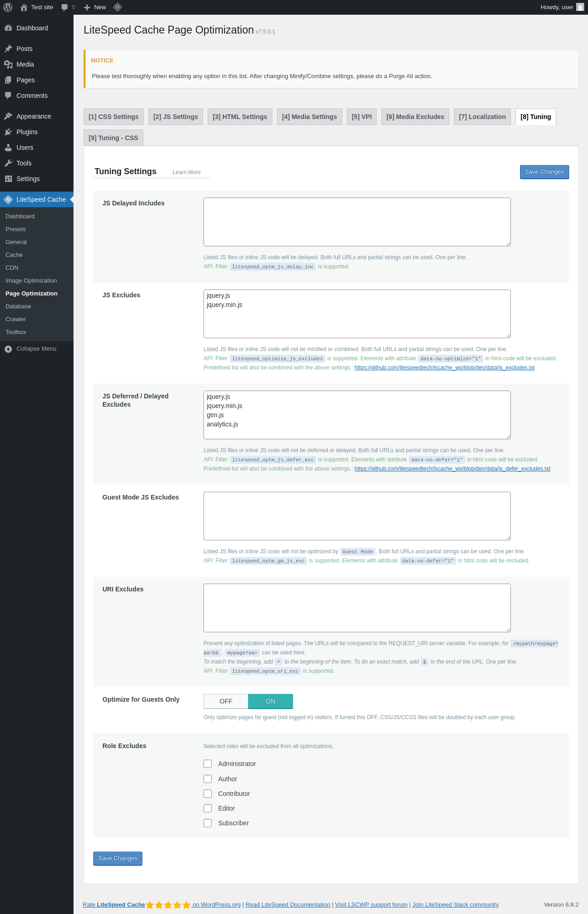Open the [5] VPI tab
This screenshot has height=914, width=588.
[x=362, y=117]
